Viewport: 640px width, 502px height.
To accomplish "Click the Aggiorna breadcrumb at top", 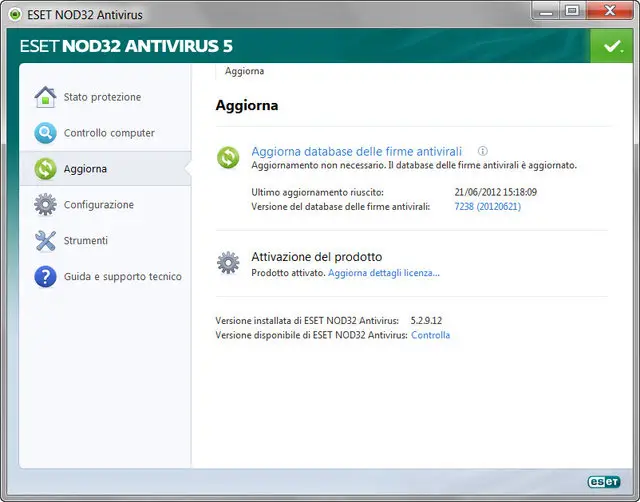I will [x=244, y=71].
